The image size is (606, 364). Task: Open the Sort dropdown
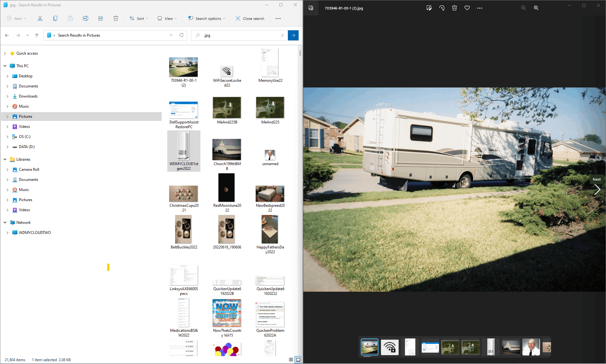[x=139, y=19]
